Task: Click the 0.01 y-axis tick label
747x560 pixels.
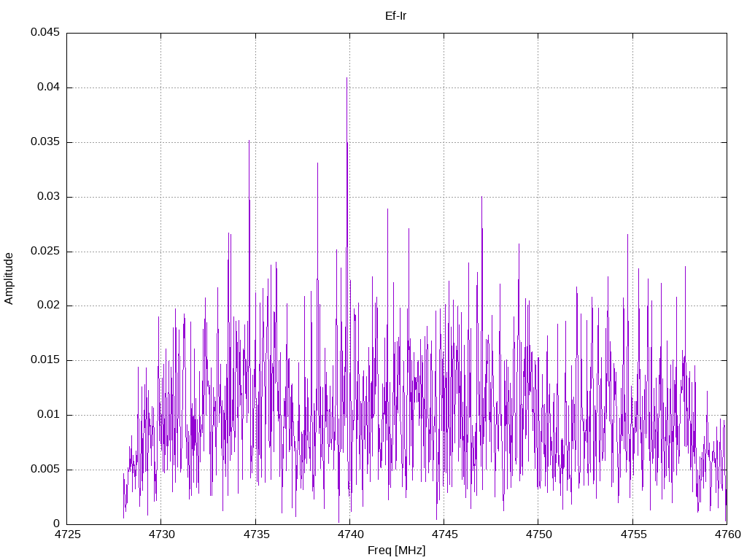Action: click(49, 415)
